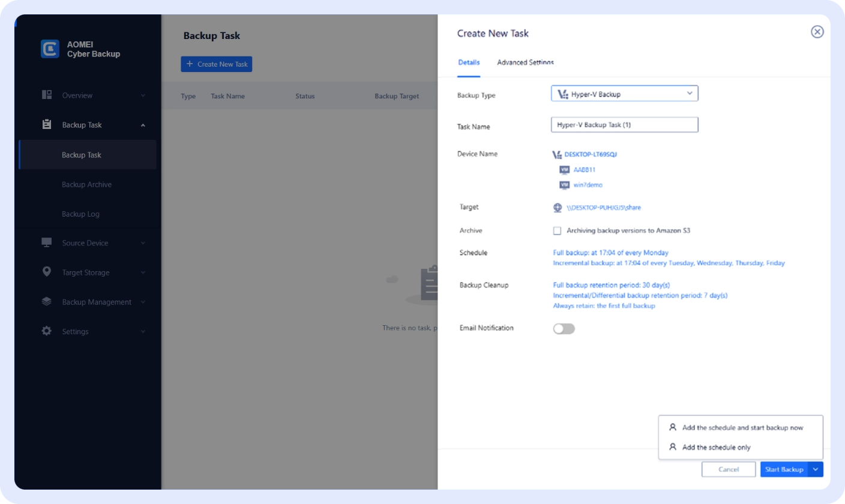Click the full backup retention period 30 days link
The image size is (845, 504).
(x=611, y=284)
